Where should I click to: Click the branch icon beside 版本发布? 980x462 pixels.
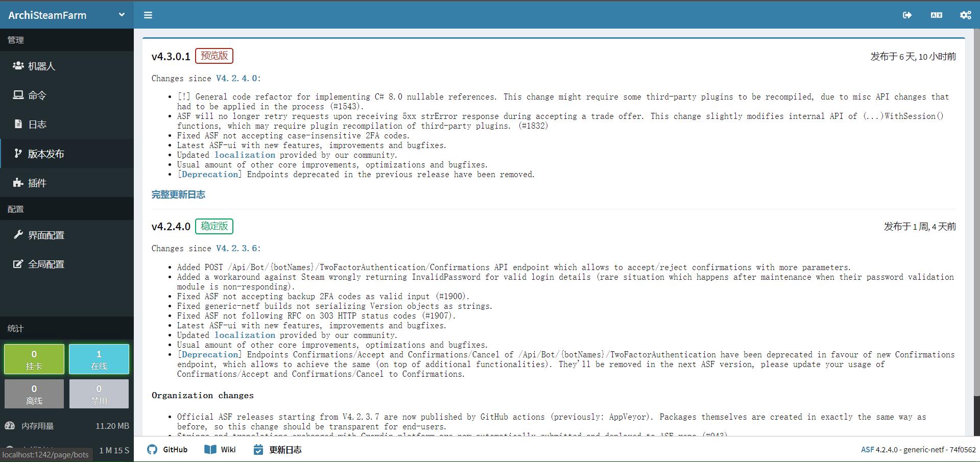(18, 153)
